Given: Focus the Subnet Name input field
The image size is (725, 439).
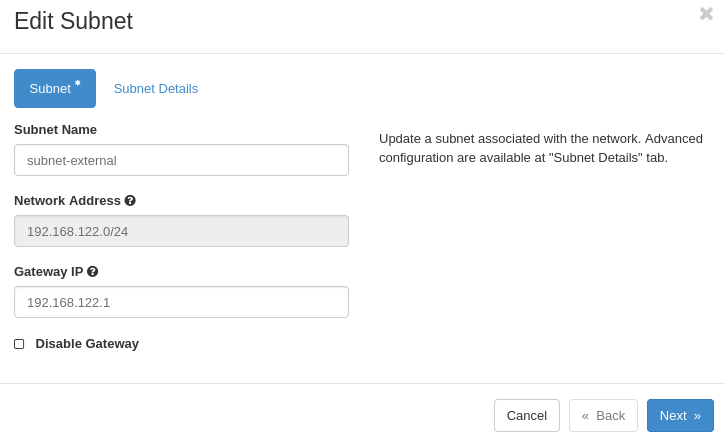Looking at the screenshot, I should pos(181,160).
